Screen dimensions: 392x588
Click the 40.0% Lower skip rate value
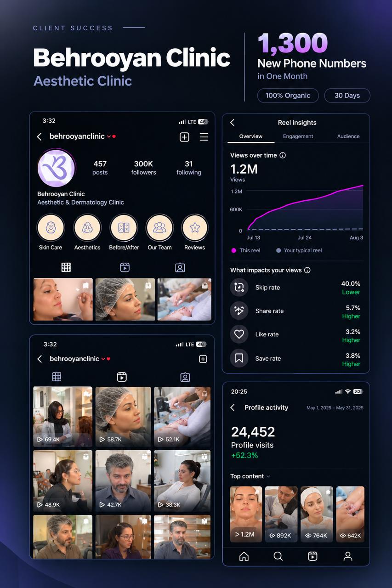coord(351,288)
